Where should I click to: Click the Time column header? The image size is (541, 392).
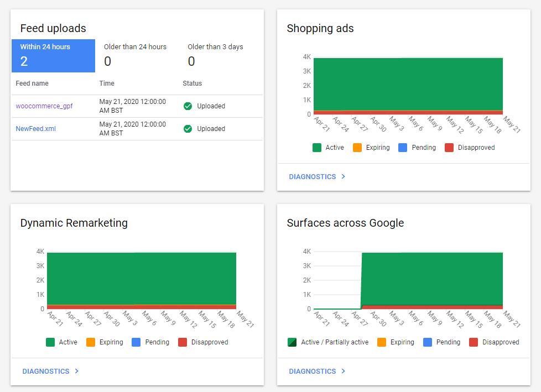click(107, 83)
